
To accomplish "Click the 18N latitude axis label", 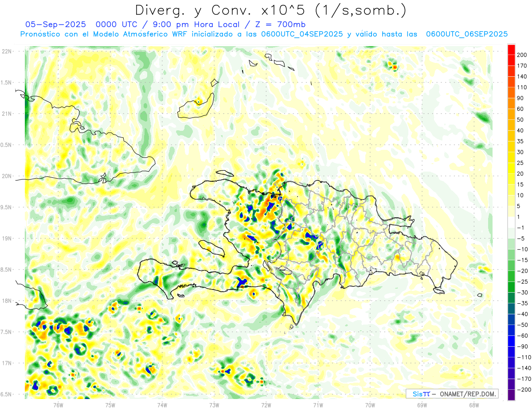I will tap(7, 301).
